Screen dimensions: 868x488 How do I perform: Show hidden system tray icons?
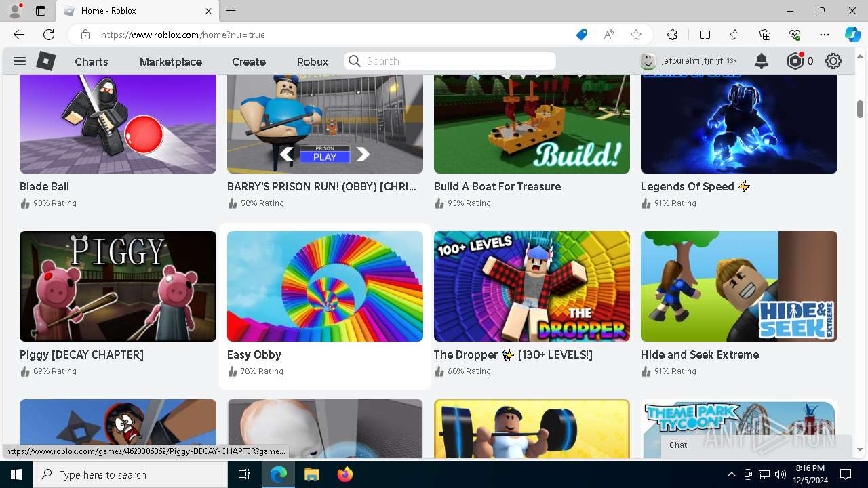tap(731, 474)
